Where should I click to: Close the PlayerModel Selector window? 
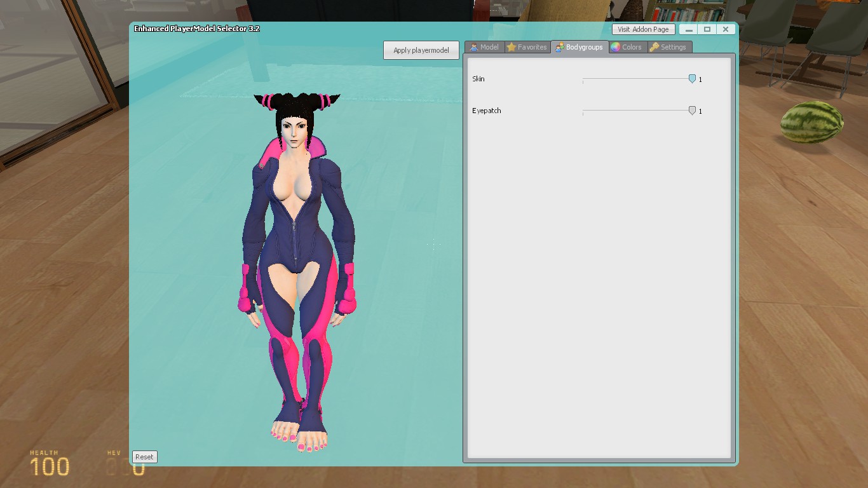click(725, 29)
